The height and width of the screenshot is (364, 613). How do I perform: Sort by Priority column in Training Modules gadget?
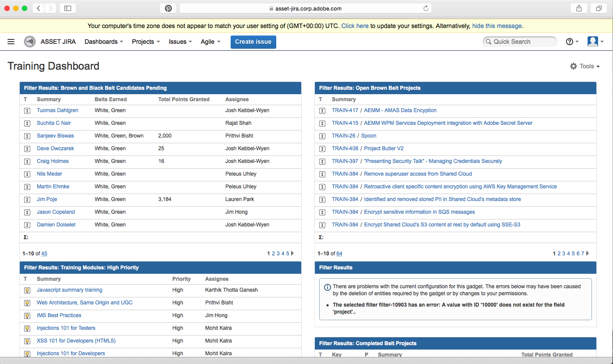182,279
